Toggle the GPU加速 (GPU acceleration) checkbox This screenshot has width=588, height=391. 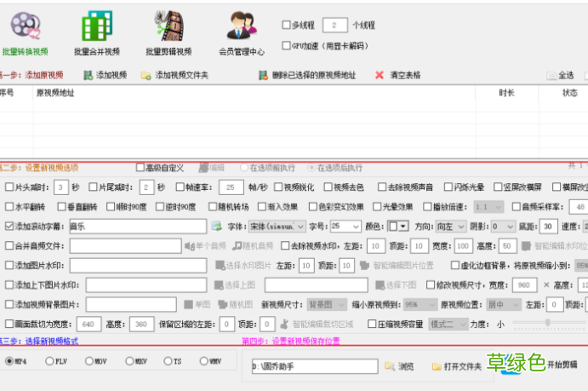(x=286, y=46)
